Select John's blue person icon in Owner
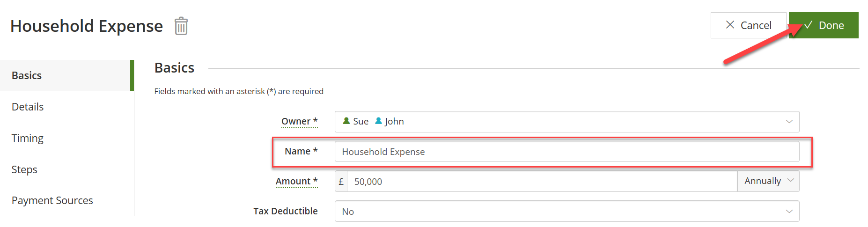This screenshot has width=868, height=227. coord(378,121)
